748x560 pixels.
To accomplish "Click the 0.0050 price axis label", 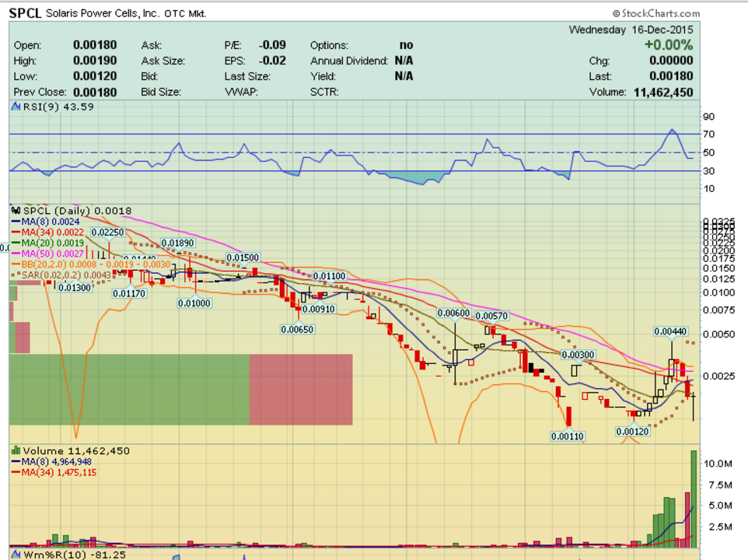I will [x=719, y=334].
